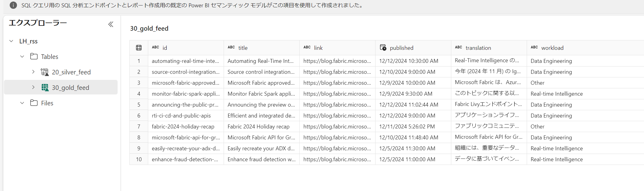Select the Files tree label
The image size is (644, 191).
pos(47,103)
